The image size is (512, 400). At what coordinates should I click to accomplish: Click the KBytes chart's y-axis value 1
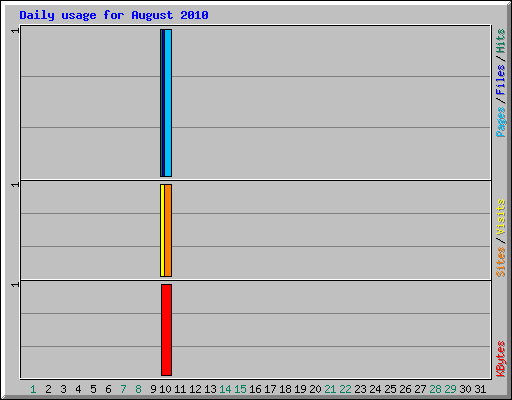[15, 284]
